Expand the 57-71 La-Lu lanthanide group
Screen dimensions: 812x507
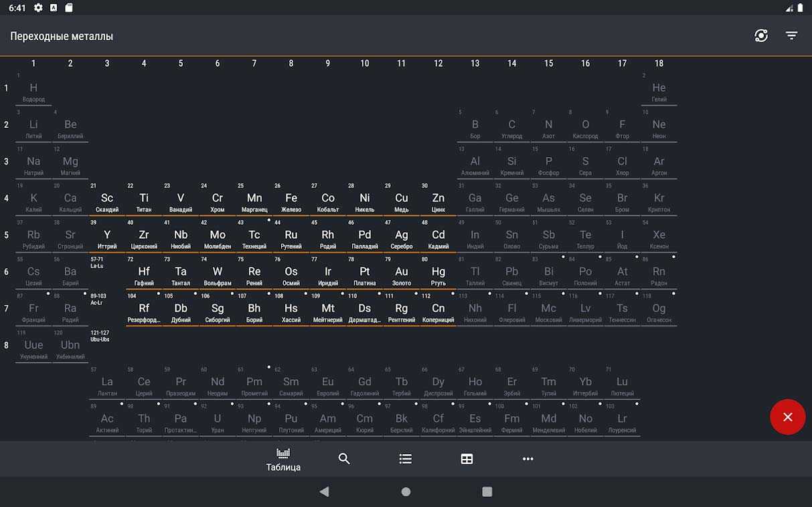pos(106,271)
